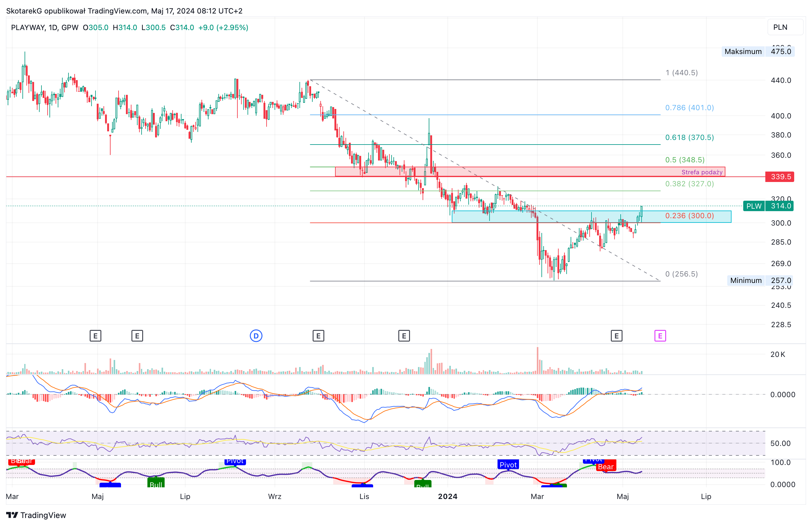Click the PLAYWAY, 1D, GPW symbol title
Image resolution: width=812 pixels, height=526 pixels.
pyautogui.click(x=45, y=28)
